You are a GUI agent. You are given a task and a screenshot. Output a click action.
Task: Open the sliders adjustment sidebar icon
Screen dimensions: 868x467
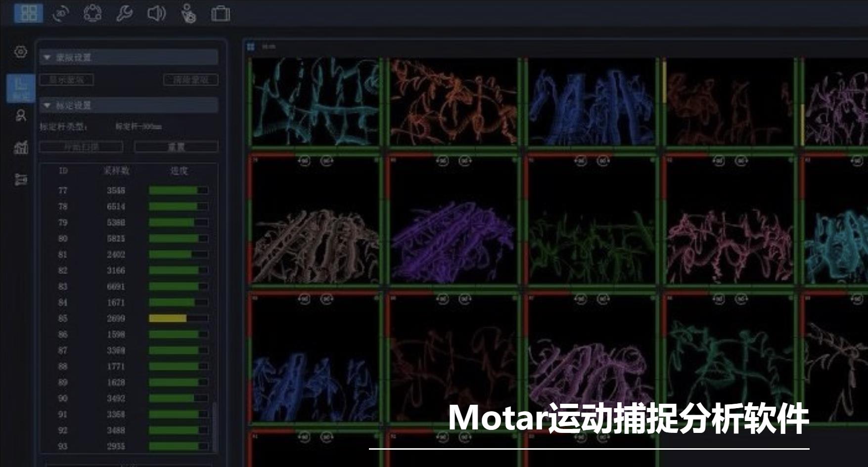pos(21,179)
